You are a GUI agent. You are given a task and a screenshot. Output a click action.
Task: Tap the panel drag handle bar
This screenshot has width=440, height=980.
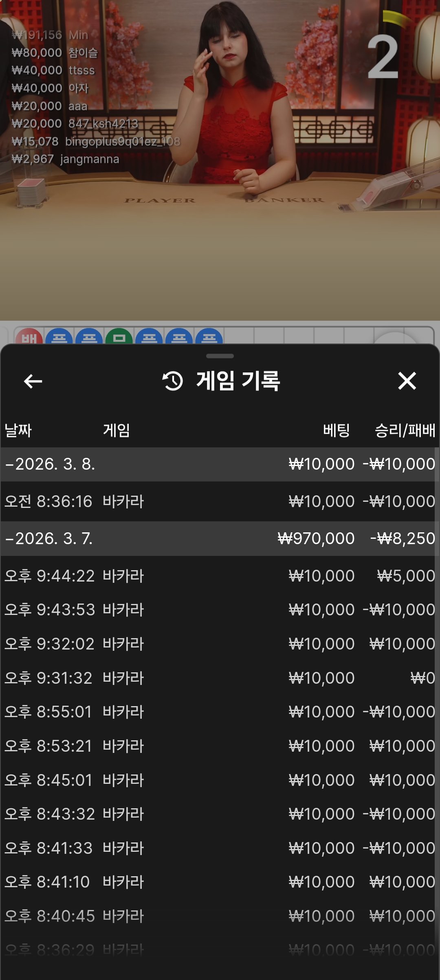click(x=220, y=356)
